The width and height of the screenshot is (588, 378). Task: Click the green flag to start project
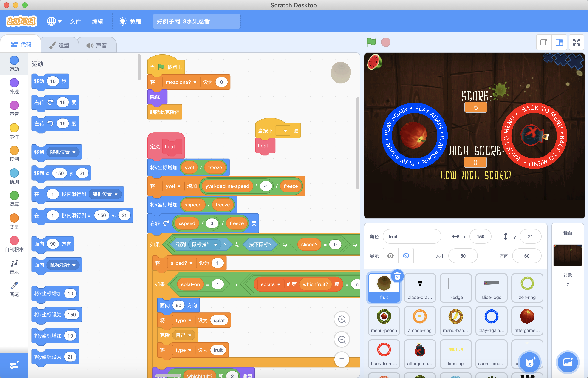click(371, 42)
